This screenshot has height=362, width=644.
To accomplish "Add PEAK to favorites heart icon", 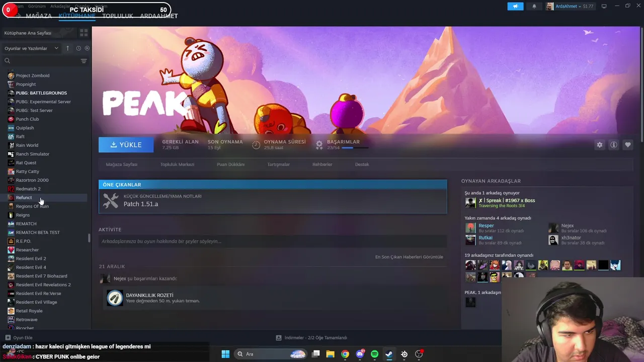I will pos(627,145).
